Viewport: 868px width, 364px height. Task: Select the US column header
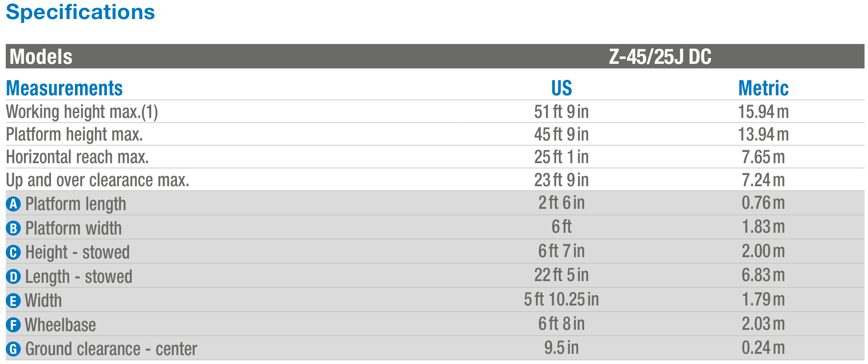[x=562, y=88]
